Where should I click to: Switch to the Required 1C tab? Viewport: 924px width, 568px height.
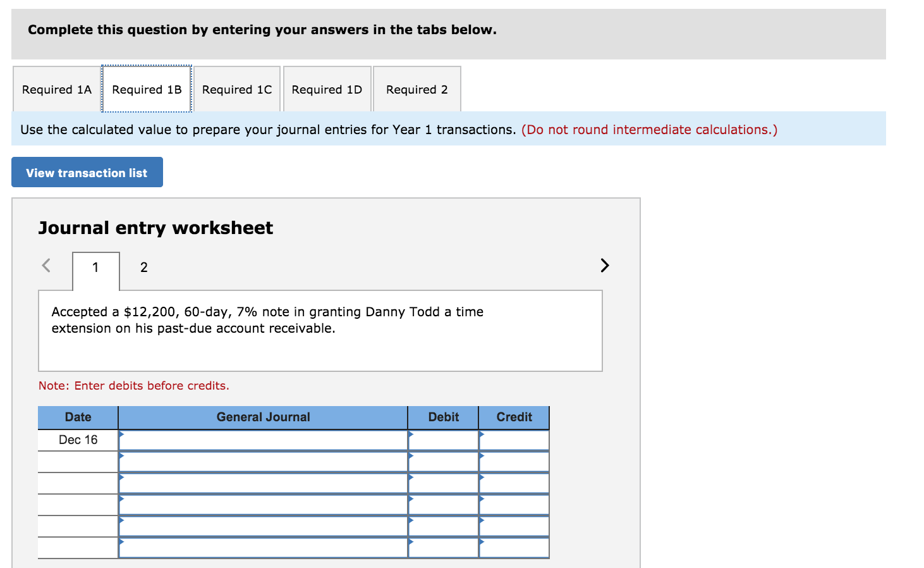pos(237,89)
